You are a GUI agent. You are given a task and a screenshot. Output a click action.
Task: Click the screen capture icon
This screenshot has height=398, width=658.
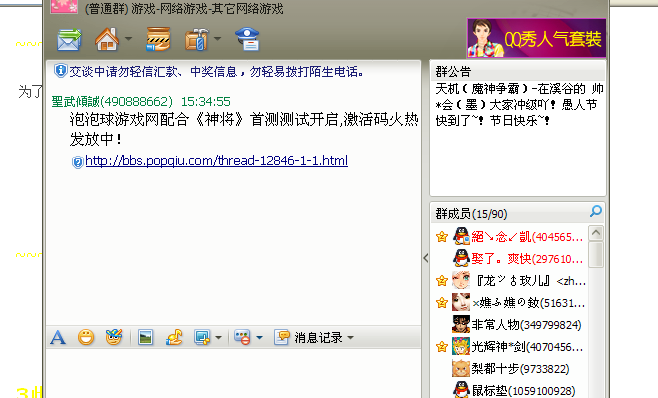[x=202, y=338]
